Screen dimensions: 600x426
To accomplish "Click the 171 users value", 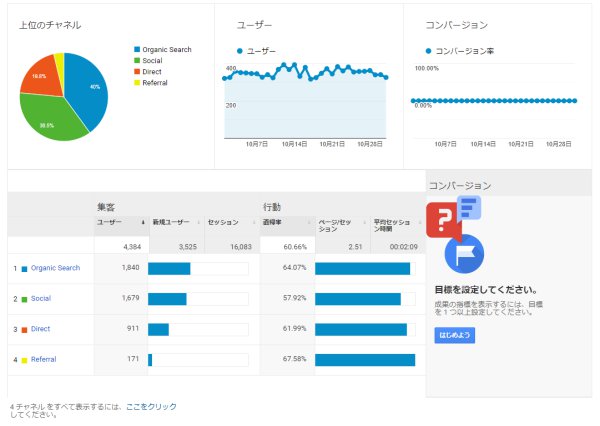I will [x=133, y=359].
